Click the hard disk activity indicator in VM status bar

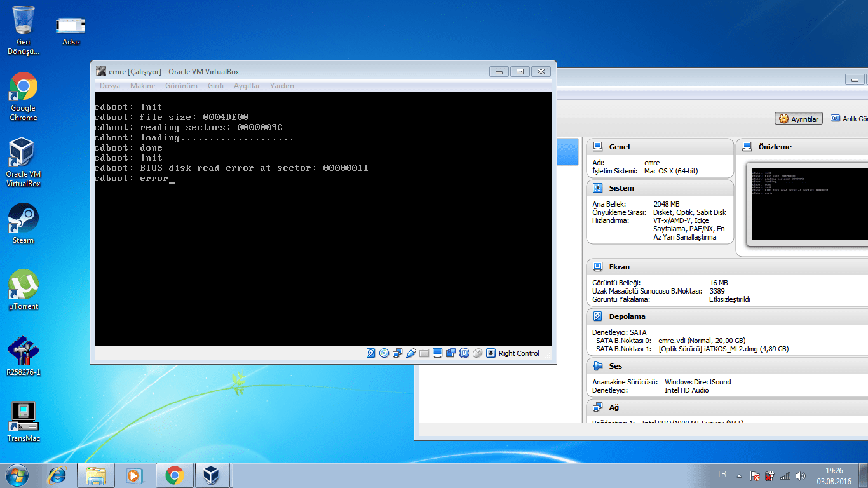click(x=371, y=353)
